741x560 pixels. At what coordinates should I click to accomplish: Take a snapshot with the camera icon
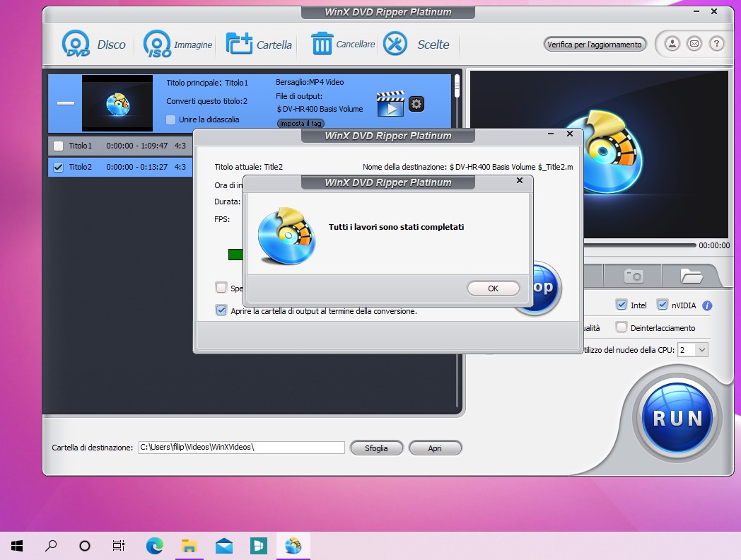click(634, 276)
